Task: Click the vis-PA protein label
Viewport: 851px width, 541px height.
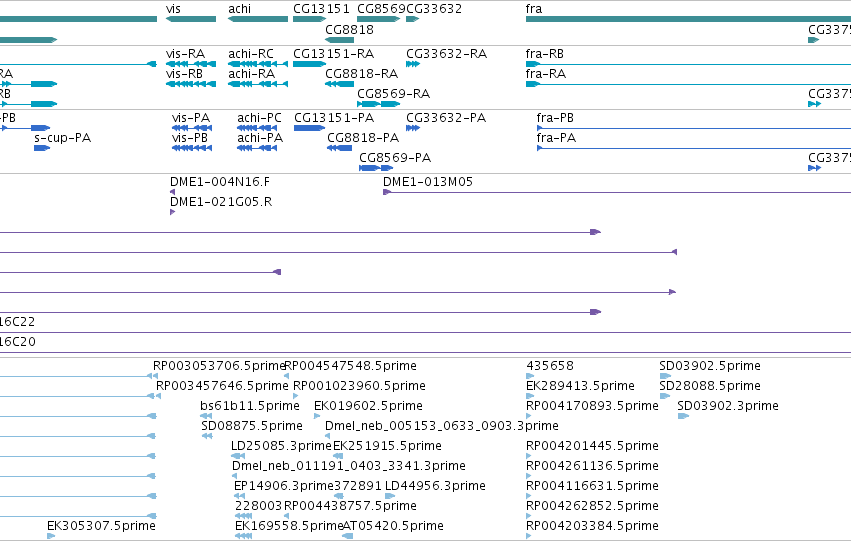Action: click(191, 118)
